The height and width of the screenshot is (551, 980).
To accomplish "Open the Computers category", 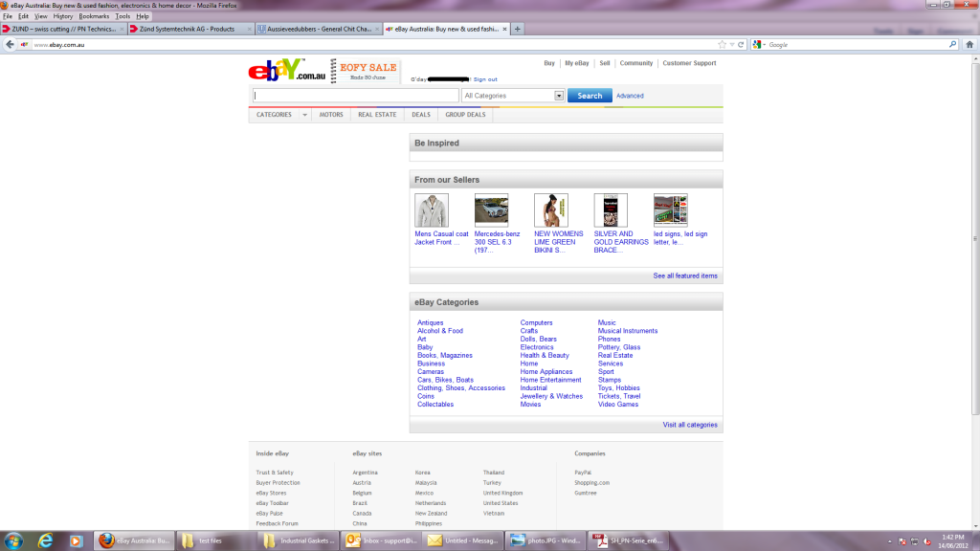I will tap(536, 323).
